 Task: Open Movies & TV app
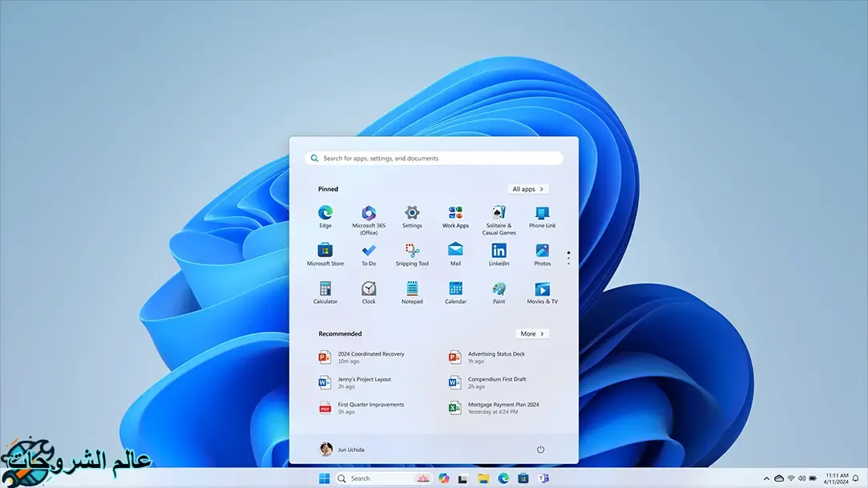[x=542, y=292]
